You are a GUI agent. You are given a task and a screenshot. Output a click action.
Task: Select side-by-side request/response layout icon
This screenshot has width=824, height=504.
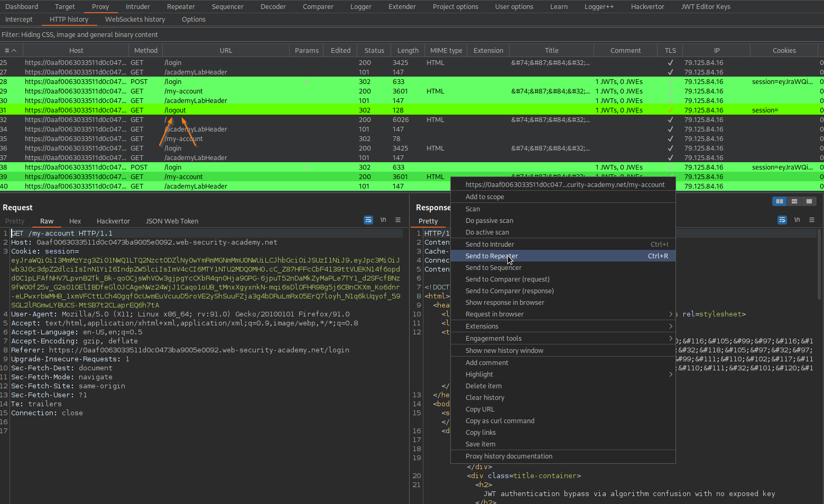(x=780, y=201)
